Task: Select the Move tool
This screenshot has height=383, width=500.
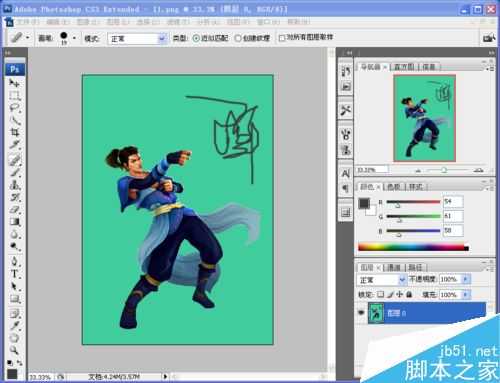Action: point(14,83)
